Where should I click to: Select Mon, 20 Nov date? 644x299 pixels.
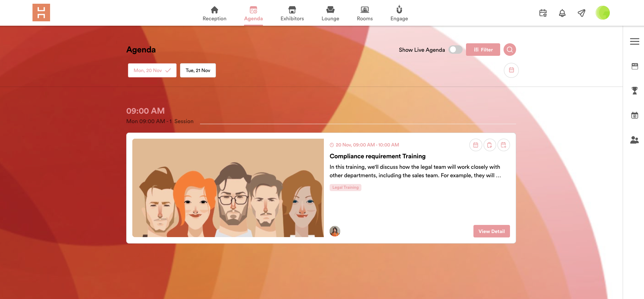click(152, 70)
